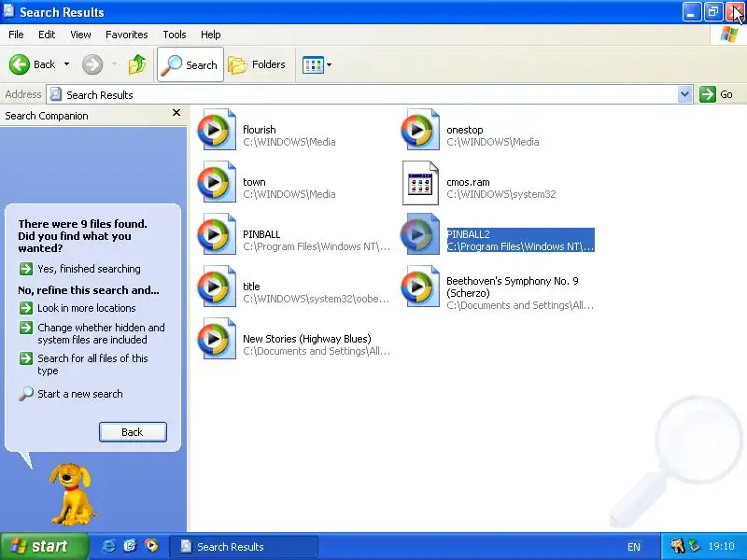The width and height of the screenshot is (747, 560).
Task: Select the title media file icon
Action: [217, 287]
